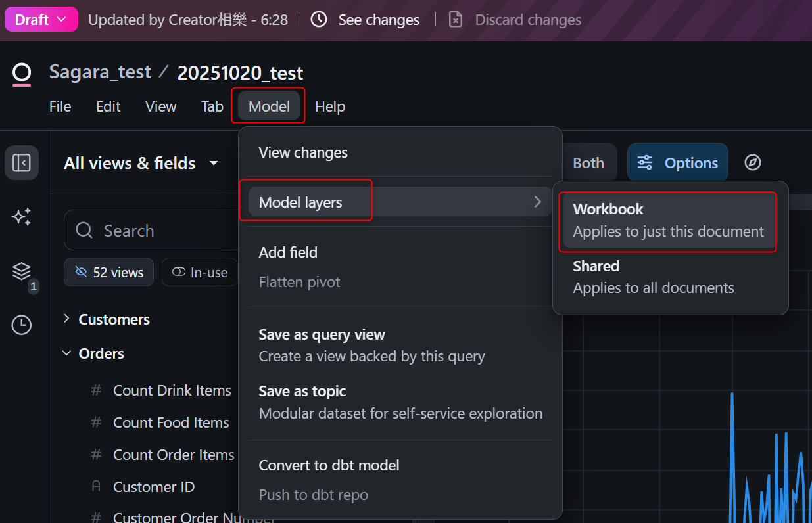Click the See changes clock icon
The height and width of the screenshot is (523, 812).
(x=319, y=20)
